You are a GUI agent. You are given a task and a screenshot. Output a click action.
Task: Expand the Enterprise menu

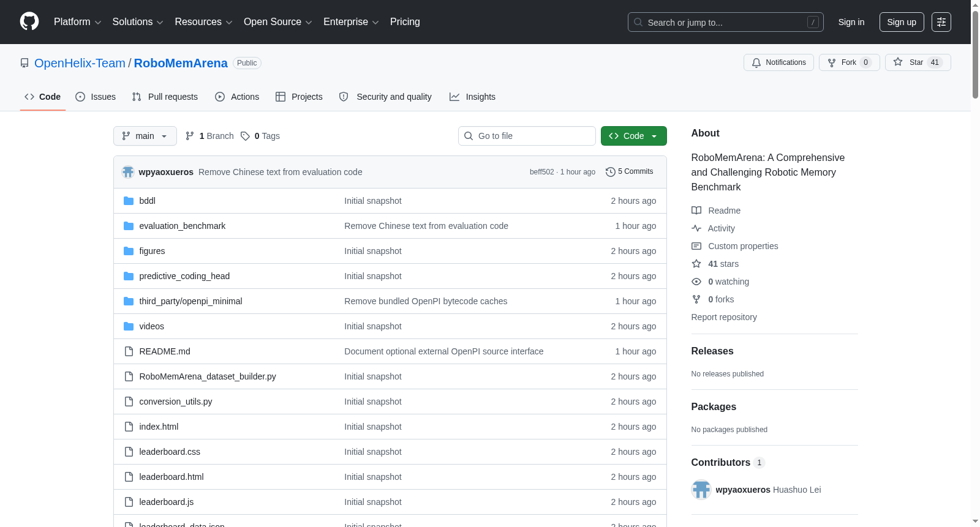351,22
